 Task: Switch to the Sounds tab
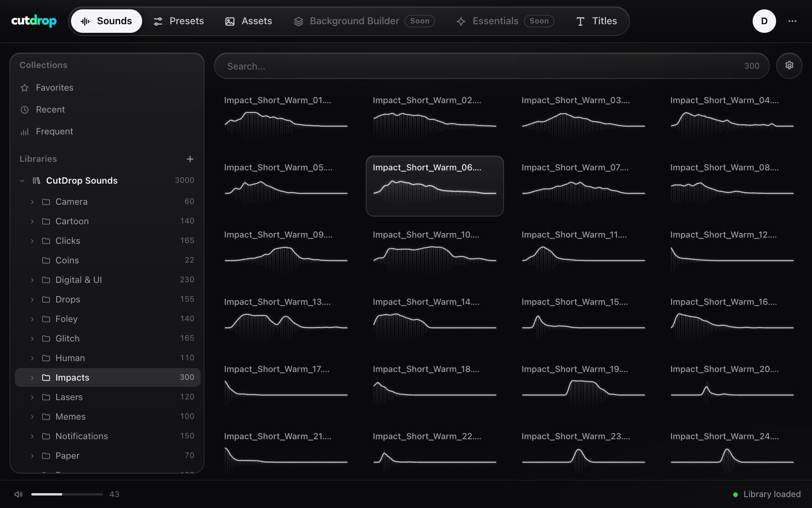106,21
